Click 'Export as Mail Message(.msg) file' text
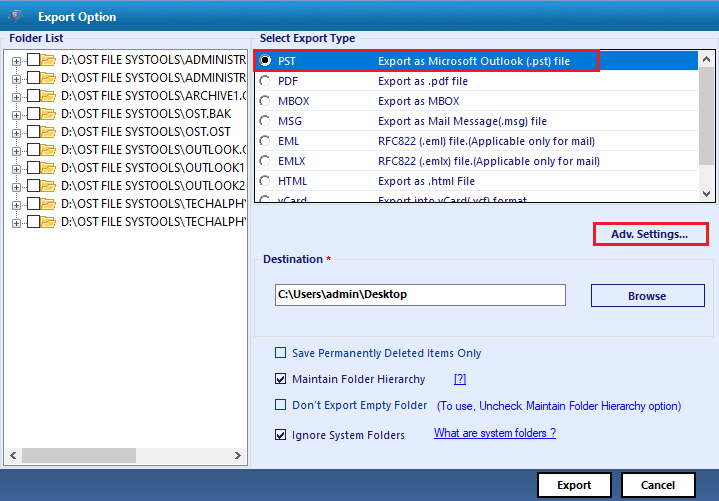The height and width of the screenshot is (501, 719). [x=462, y=121]
